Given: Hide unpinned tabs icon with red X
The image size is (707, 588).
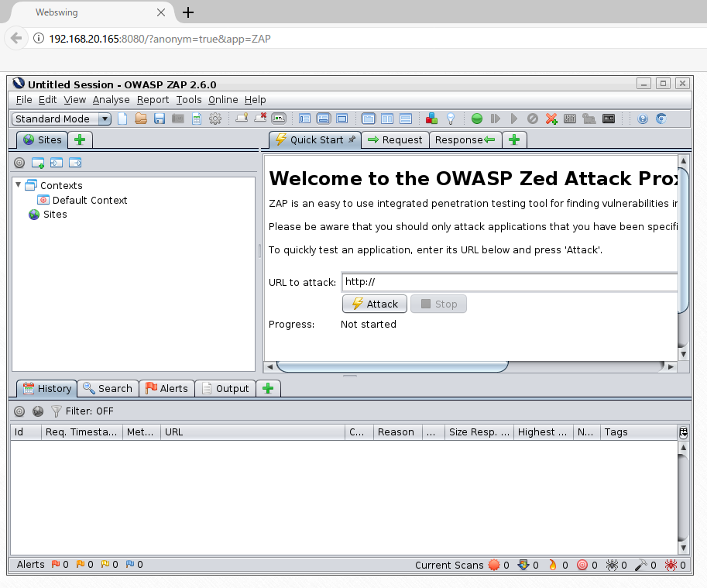Looking at the screenshot, I should click(261, 119).
